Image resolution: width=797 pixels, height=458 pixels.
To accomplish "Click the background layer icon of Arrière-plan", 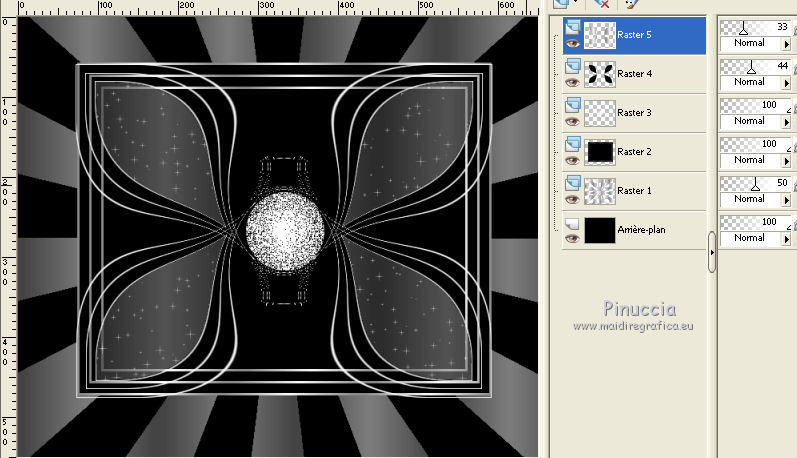I will coord(572,224).
